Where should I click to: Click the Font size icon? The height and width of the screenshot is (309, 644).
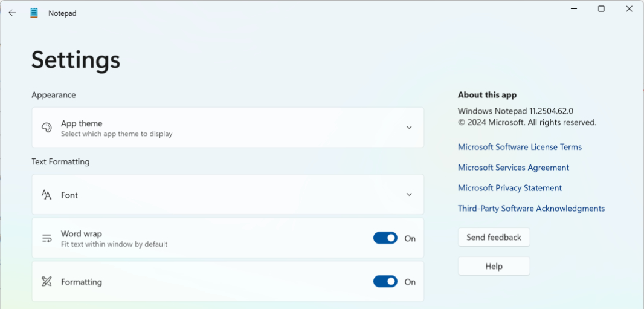coord(47,195)
